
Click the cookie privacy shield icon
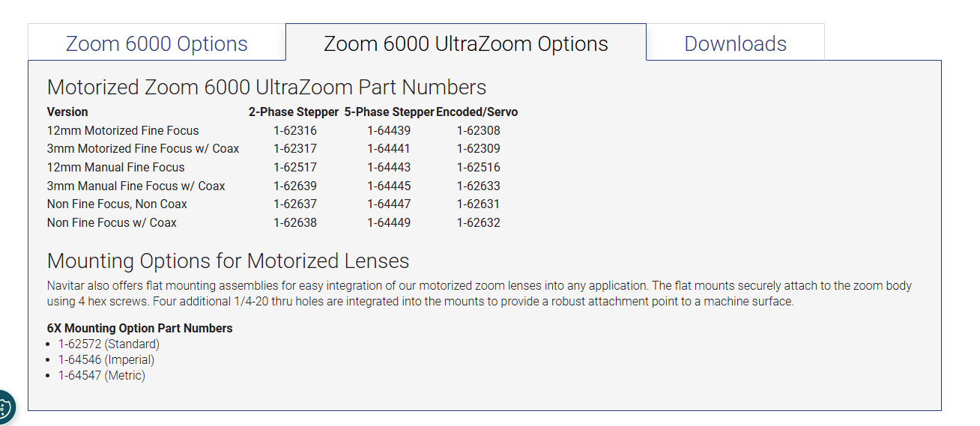point(5,409)
